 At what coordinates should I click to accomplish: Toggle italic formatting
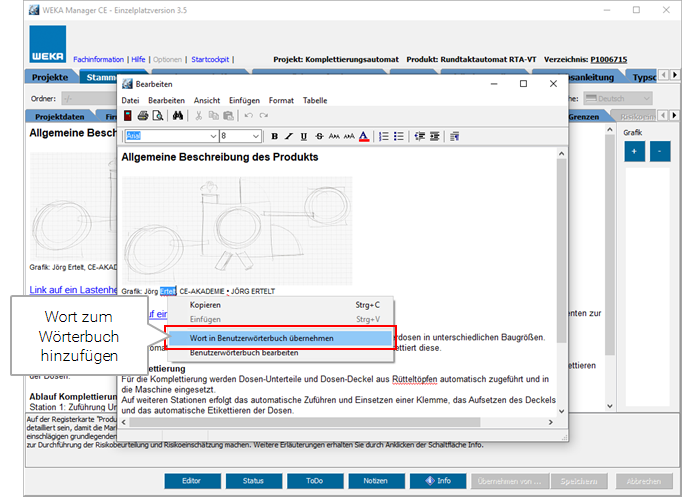(x=289, y=136)
